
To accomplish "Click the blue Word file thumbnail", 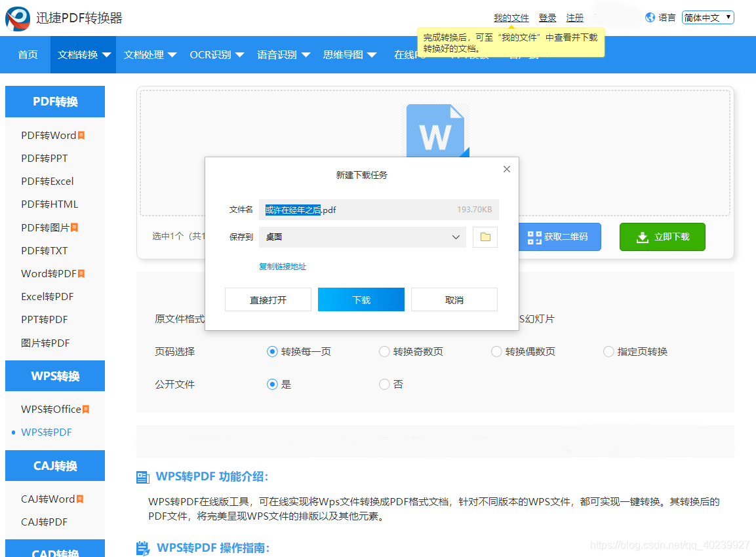I will point(437,130).
